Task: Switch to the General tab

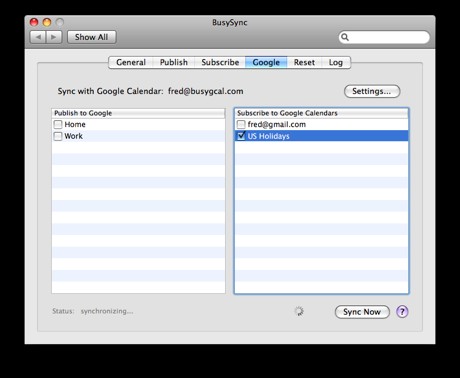Action: pyautogui.click(x=131, y=62)
